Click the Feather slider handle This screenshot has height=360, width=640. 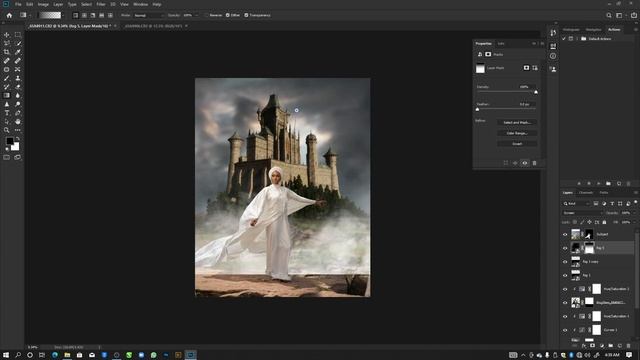point(477,109)
